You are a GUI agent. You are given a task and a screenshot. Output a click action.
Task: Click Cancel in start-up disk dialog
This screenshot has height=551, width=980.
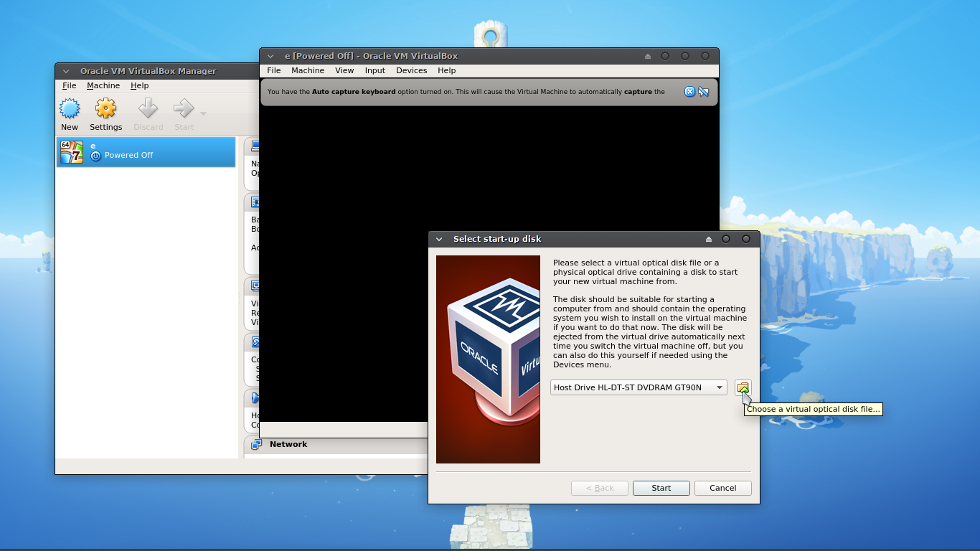(722, 488)
